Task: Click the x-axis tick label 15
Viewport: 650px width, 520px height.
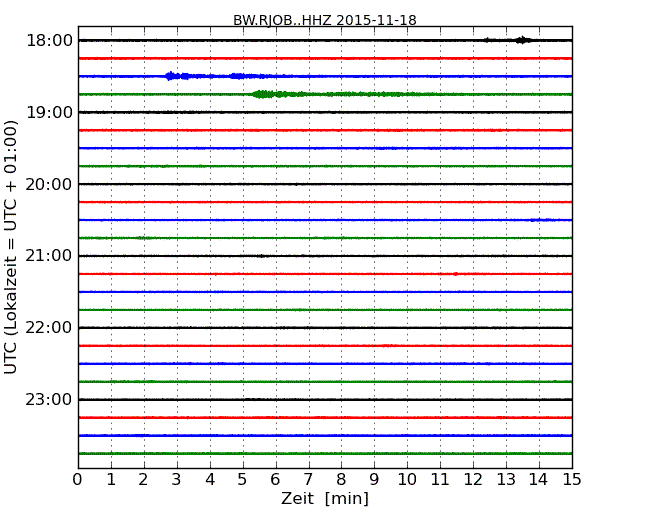Action: [x=572, y=480]
